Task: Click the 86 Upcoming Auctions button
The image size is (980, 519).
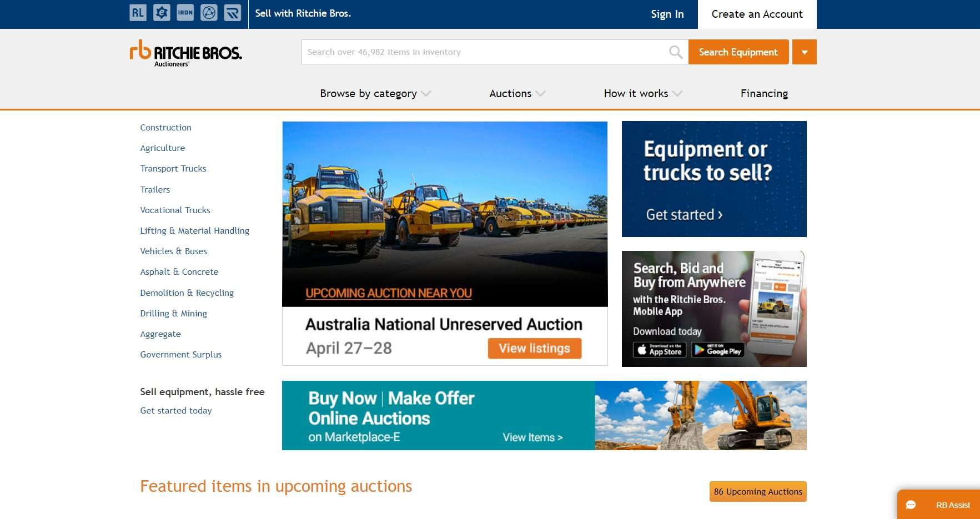Action: click(x=758, y=492)
